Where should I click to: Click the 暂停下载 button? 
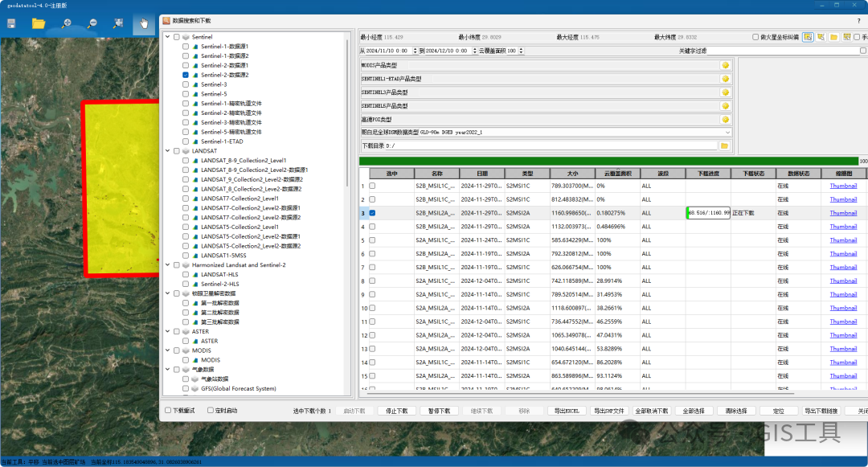439,411
